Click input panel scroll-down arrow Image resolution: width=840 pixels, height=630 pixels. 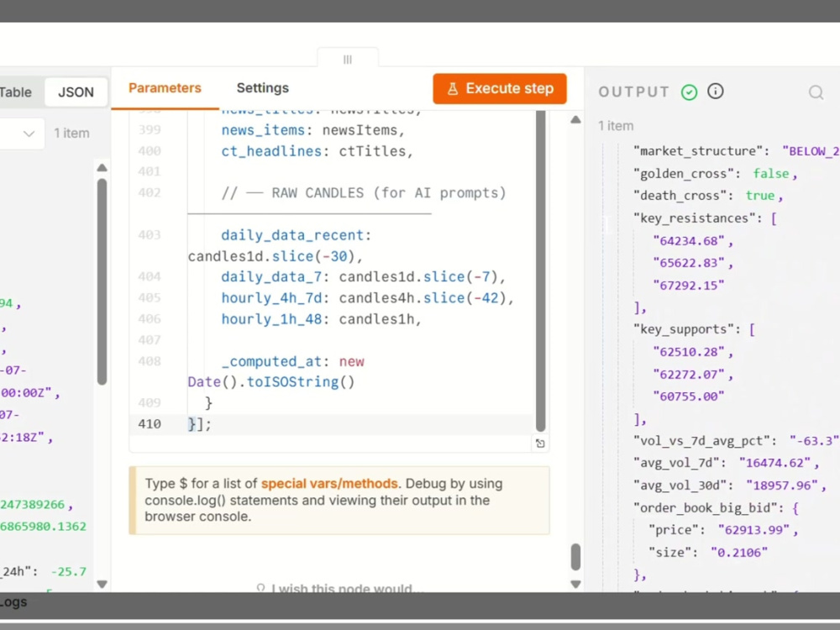pos(102,584)
